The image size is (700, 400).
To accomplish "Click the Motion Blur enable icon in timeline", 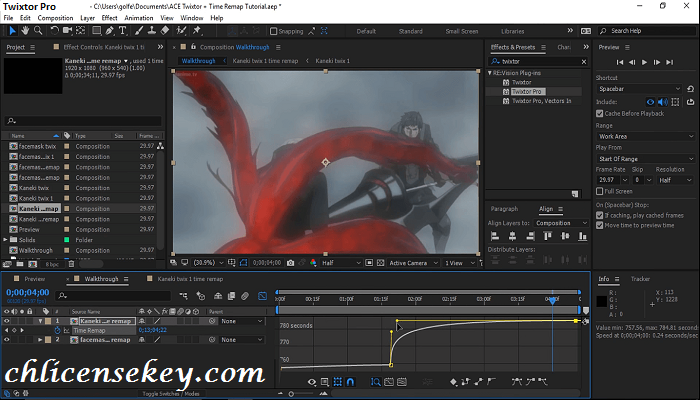I will (x=245, y=296).
